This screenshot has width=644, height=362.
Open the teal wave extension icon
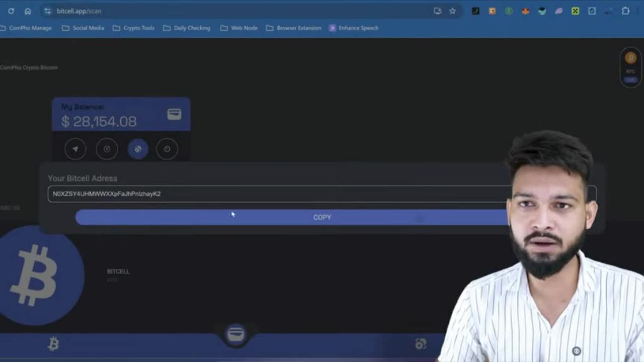pos(542,11)
